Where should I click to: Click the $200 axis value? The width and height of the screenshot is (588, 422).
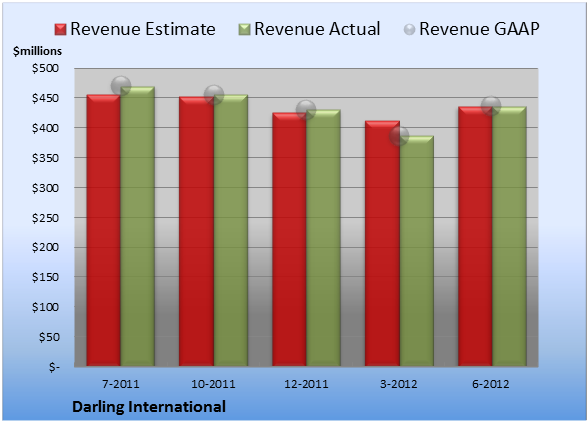click(45, 247)
